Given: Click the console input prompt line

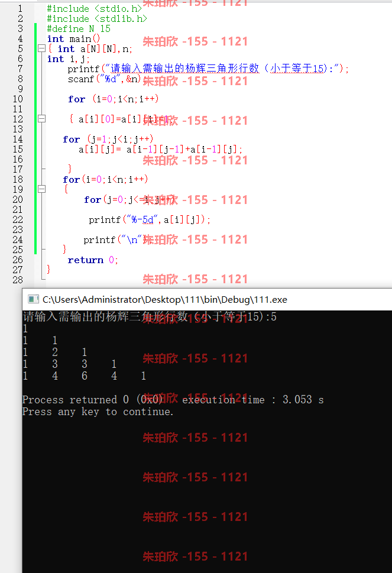Looking at the screenshot, I should 150,316.
